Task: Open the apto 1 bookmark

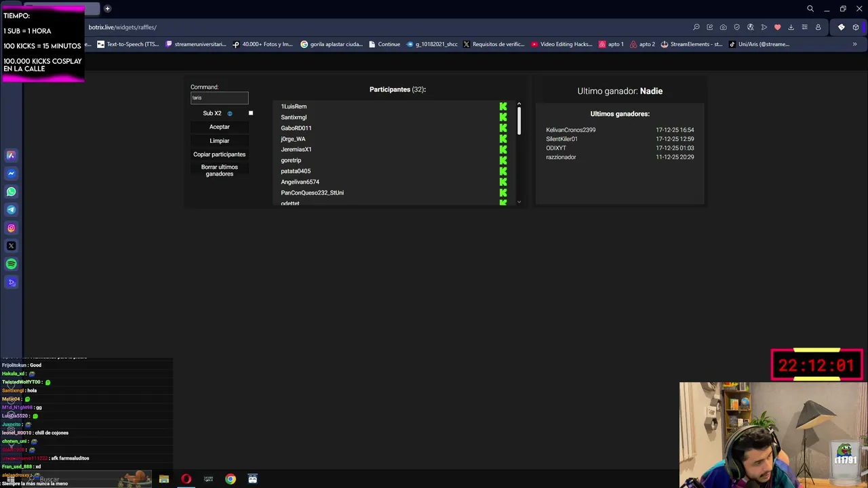Action: [x=611, y=44]
